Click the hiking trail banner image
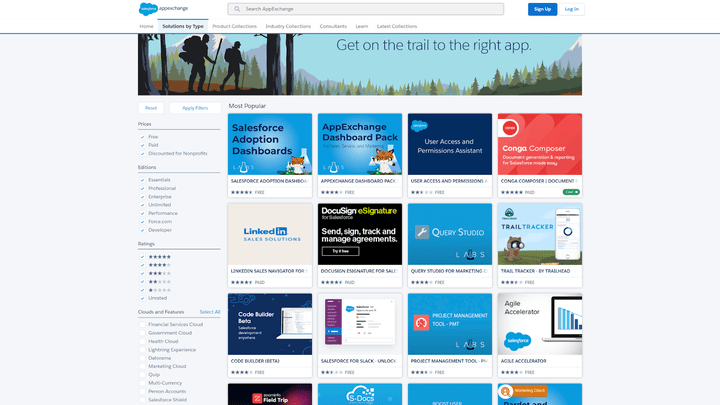This screenshot has height=405, width=720. pyautogui.click(x=360, y=64)
